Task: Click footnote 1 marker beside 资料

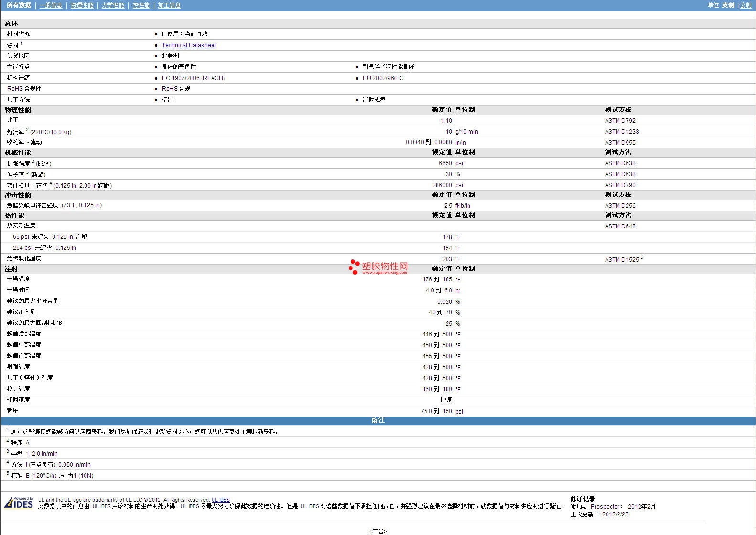Action: pyautogui.click(x=21, y=43)
